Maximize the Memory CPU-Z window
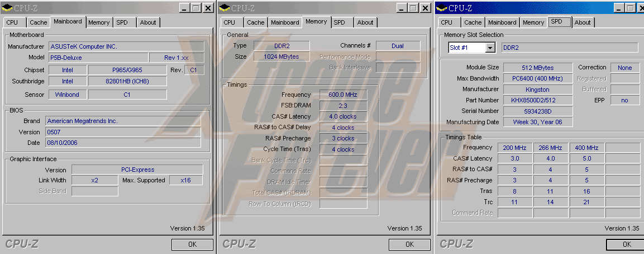This screenshot has width=644, height=254. point(413,8)
